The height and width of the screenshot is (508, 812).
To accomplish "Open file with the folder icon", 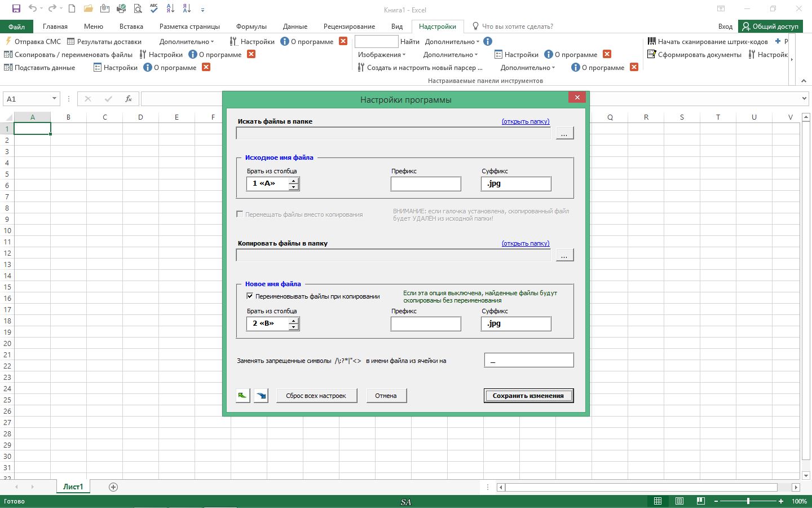I will (88, 8).
